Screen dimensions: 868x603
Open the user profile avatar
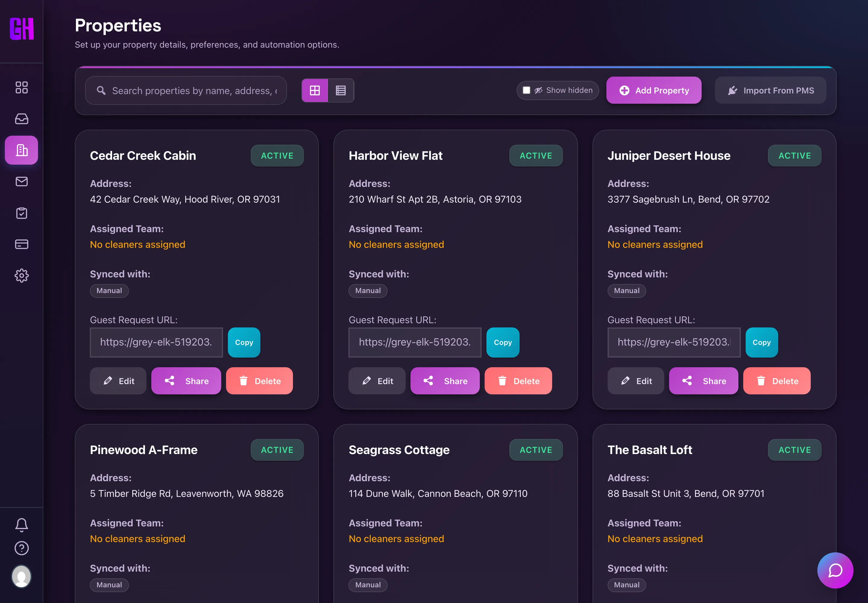pyautogui.click(x=21, y=576)
